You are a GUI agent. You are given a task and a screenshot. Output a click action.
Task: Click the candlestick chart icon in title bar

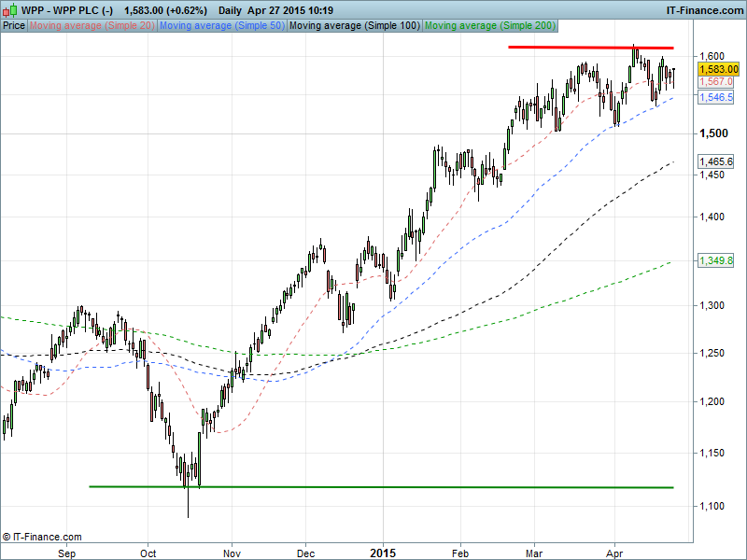[8, 9]
